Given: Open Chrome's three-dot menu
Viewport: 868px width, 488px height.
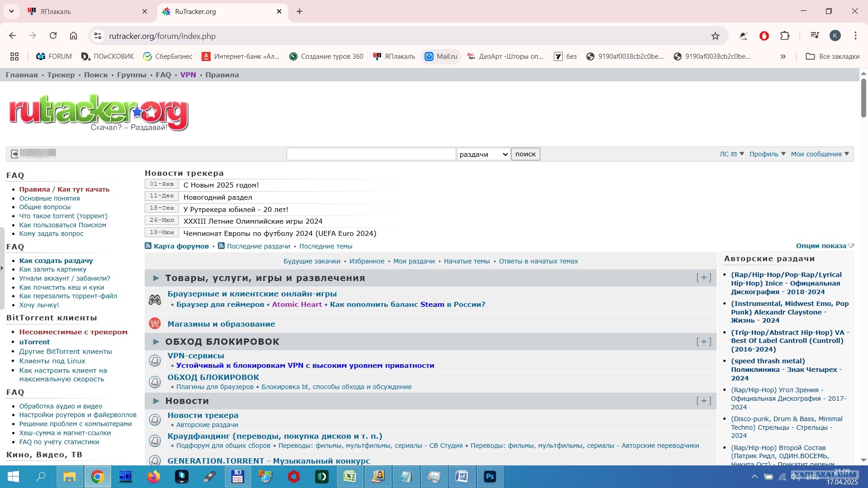Looking at the screenshot, I should tap(855, 36).
